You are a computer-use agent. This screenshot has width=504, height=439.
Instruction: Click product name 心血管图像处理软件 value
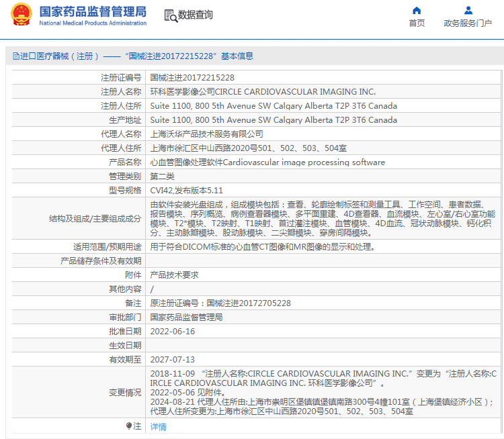[x=267, y=162]
